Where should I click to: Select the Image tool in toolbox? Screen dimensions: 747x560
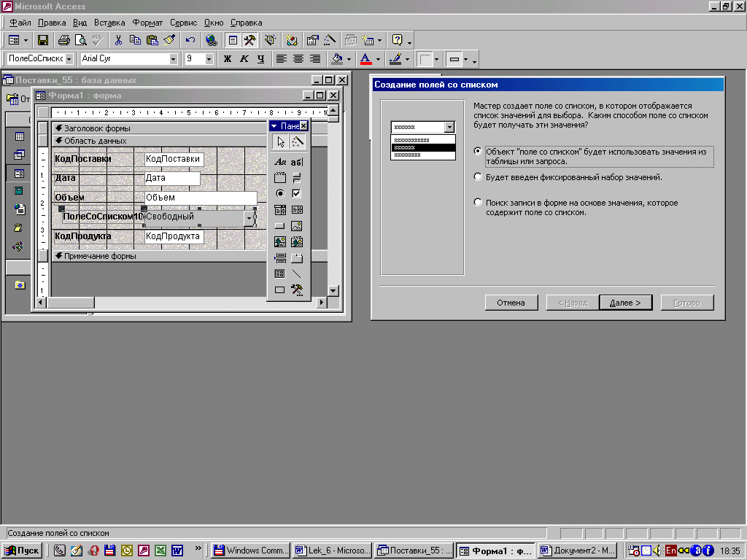(297, 226)
